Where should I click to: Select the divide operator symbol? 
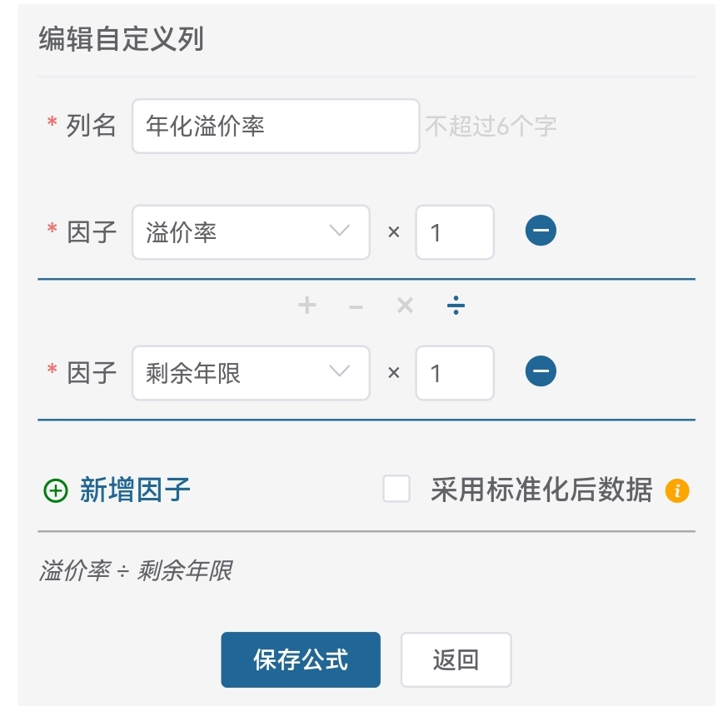tap(456, 306)
